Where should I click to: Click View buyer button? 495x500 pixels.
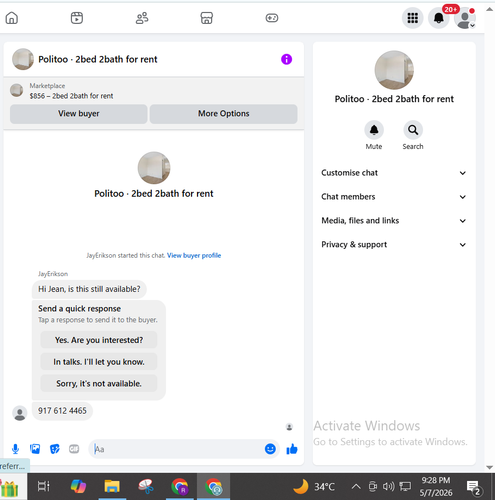pos(79,114)
